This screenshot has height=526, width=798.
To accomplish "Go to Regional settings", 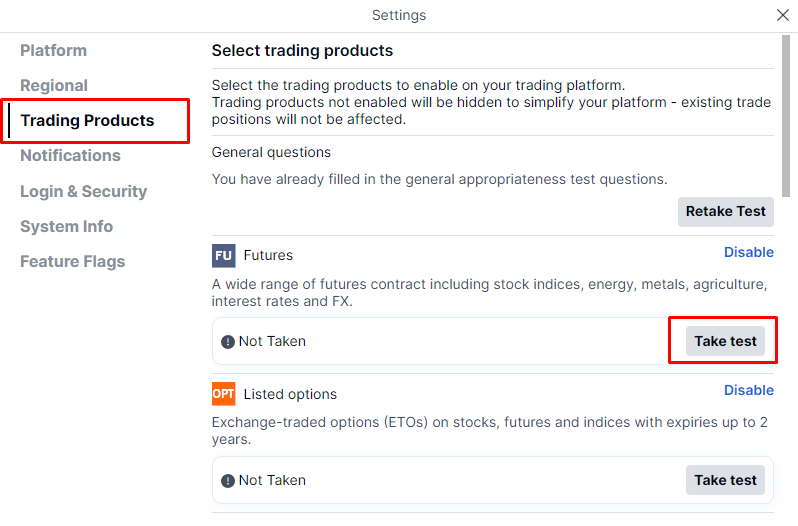I will pyautogui.click(x=54, y=86).
